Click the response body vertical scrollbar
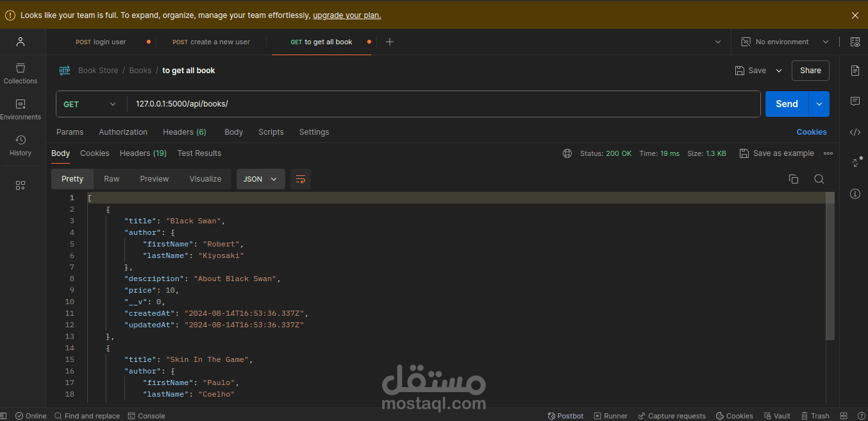The height and width of the screenshot is (421, 868). [830, 266]
